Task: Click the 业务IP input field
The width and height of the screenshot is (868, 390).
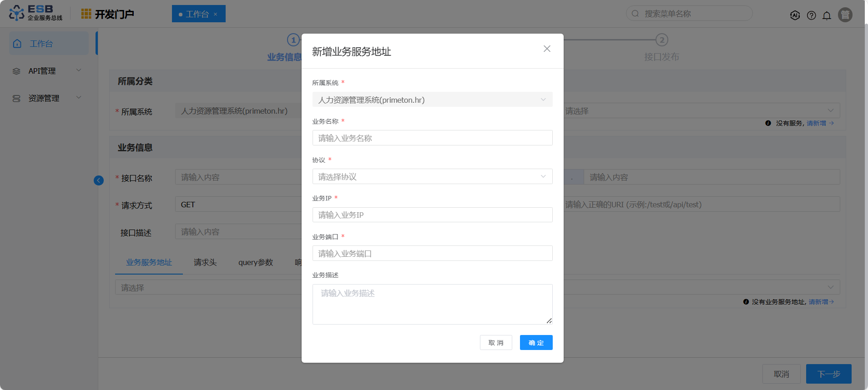Action: point(432,215)
